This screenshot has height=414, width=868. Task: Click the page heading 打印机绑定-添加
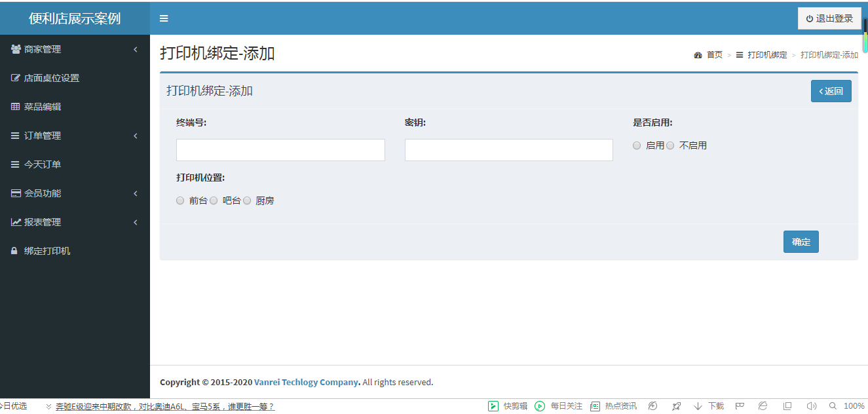217,54
